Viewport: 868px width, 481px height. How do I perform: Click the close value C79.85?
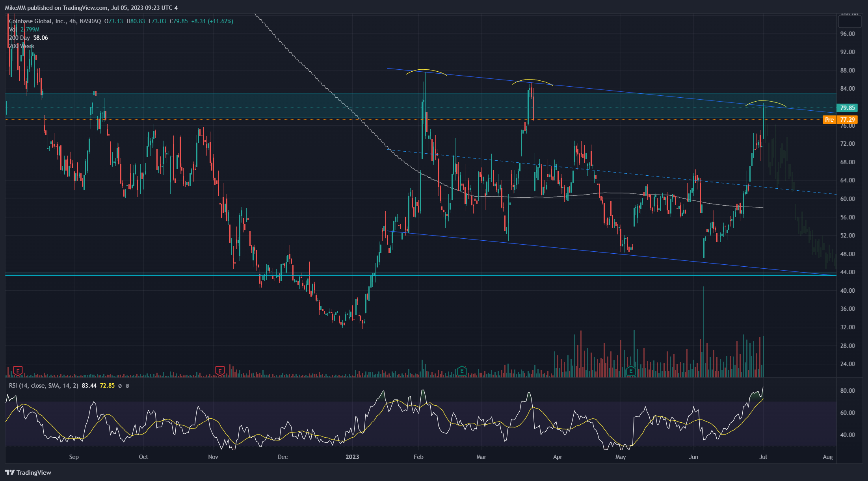coord(178,21)
